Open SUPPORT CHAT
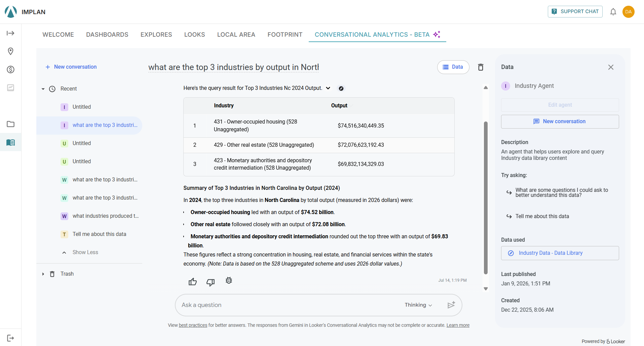This screenshot has width=644, height=346. (x=575, y=11)
